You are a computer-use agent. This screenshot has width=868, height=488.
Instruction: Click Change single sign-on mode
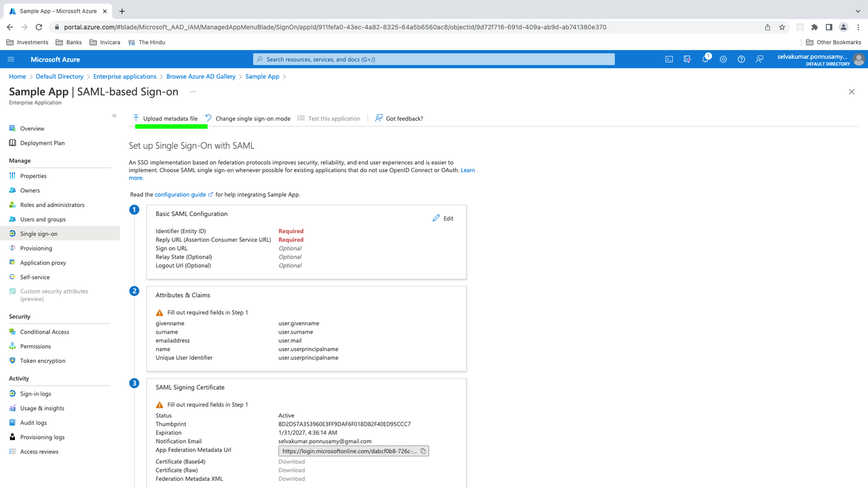[x=248, y=118]
